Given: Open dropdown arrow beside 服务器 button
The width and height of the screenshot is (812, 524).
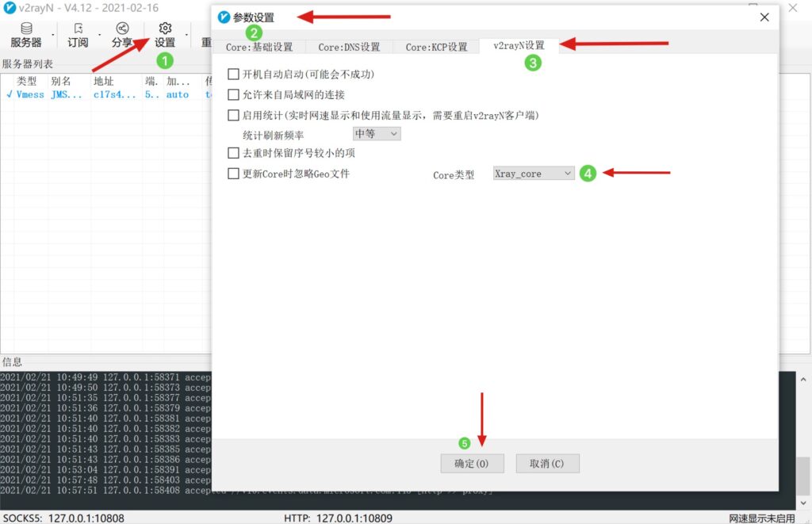Looking at the screenshot, I should [x=53, y=35].
